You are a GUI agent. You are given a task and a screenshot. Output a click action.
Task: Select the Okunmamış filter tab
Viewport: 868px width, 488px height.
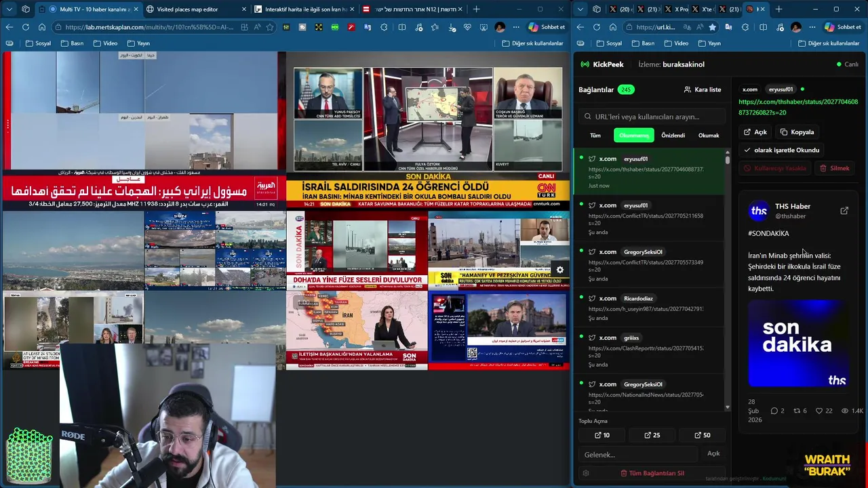(634, 136)
